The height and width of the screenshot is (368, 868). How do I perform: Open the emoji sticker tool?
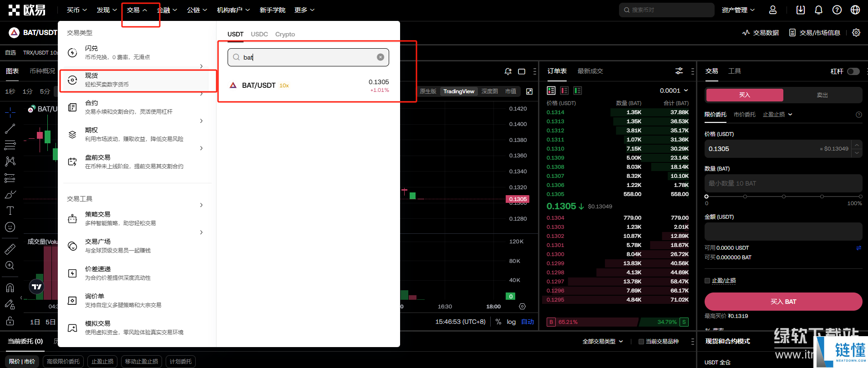click(10, 227)
